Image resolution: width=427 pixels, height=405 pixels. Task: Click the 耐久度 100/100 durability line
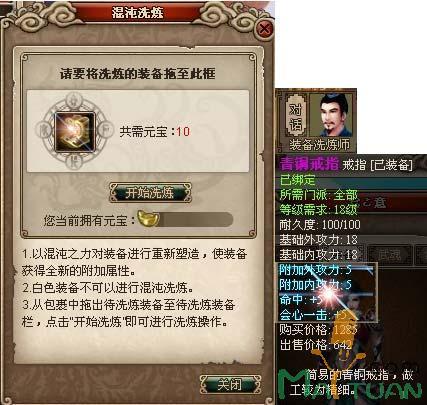click(320, 225)
